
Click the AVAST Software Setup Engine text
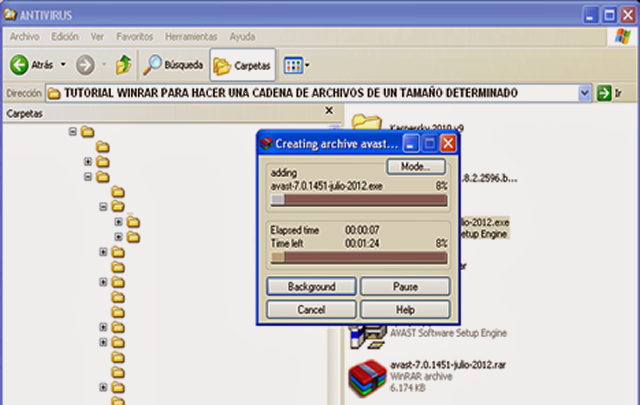(x=448, y=333)
